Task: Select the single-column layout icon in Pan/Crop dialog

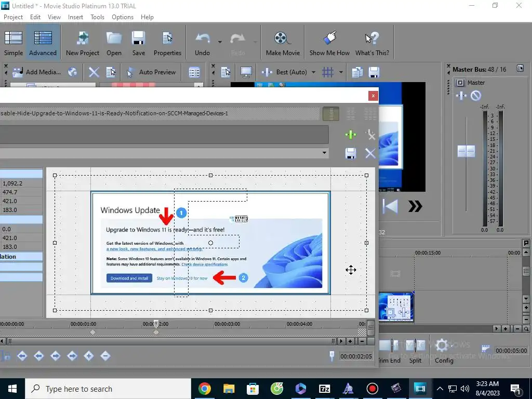Action: tap(331, 114)
